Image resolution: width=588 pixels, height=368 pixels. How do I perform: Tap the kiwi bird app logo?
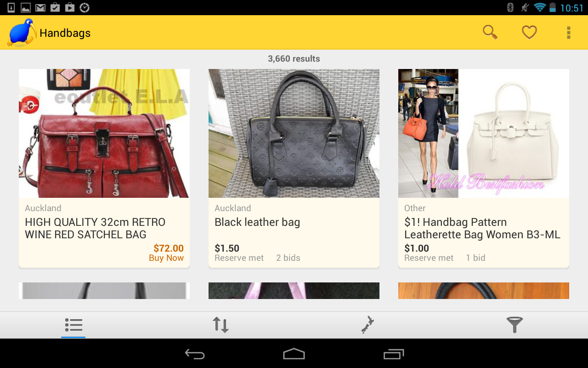[x=22, y=32]
